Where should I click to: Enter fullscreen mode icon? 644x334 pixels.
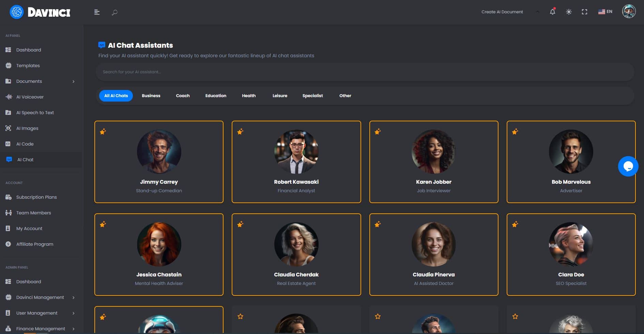[584, 12]
